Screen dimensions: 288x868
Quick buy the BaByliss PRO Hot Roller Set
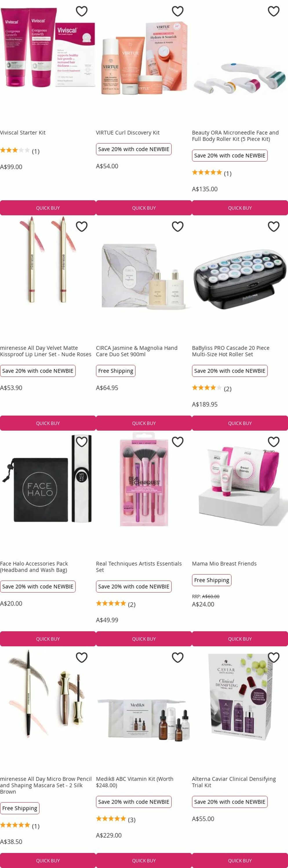click(x=240, y=423)
